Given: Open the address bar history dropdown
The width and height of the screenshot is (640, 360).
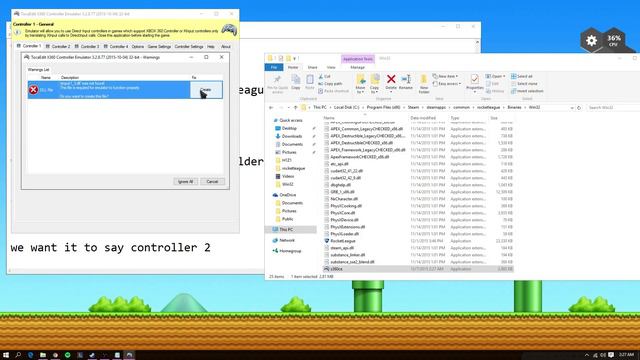Looking at the screenshot, I should click(571, 108).
